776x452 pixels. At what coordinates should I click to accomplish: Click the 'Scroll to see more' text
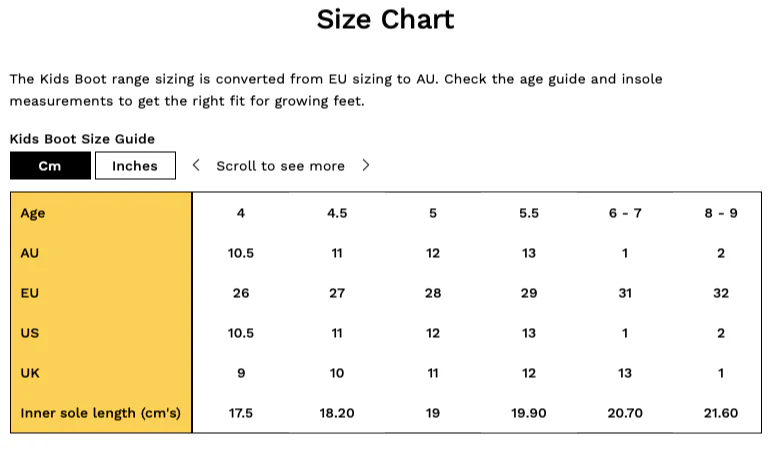281,166
